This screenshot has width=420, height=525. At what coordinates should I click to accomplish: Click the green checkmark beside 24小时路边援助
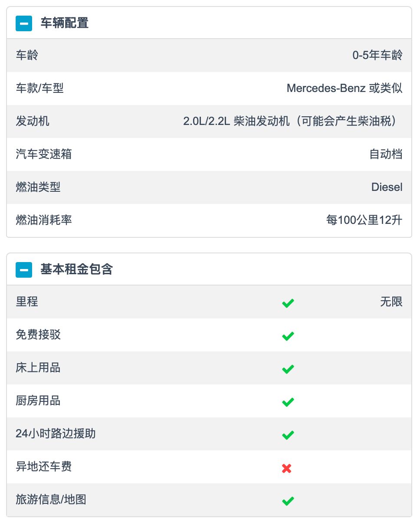coord(288,435)
